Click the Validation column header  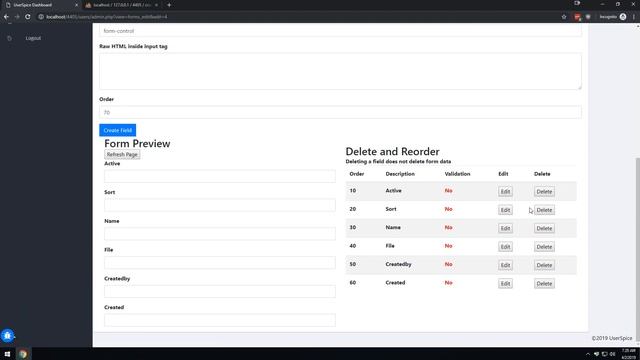tap(457, 174)
